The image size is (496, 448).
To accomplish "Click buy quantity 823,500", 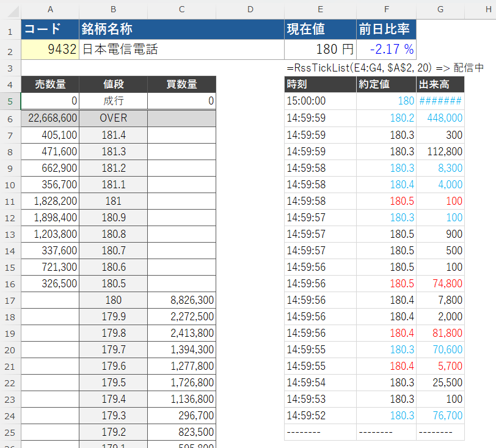I will (x=181, y=432).
